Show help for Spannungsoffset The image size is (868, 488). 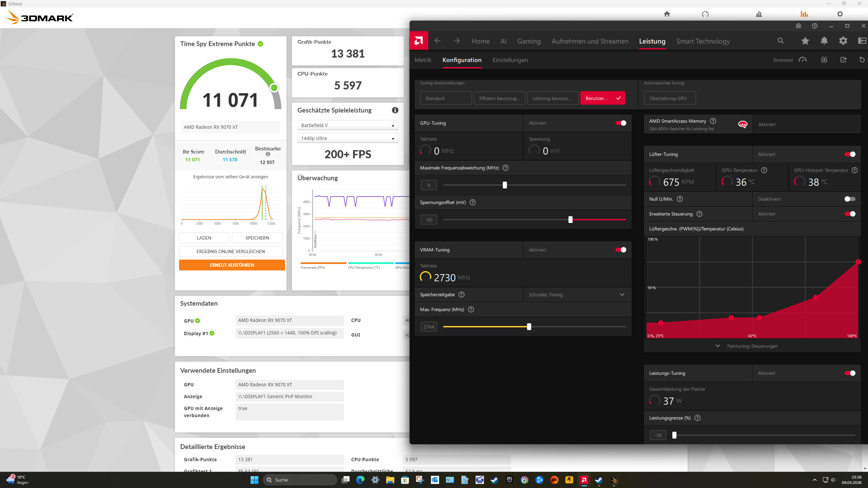[473, 202]
